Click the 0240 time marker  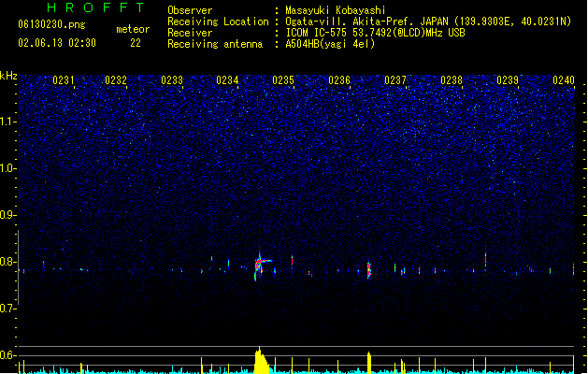click(x=564, y=80)
